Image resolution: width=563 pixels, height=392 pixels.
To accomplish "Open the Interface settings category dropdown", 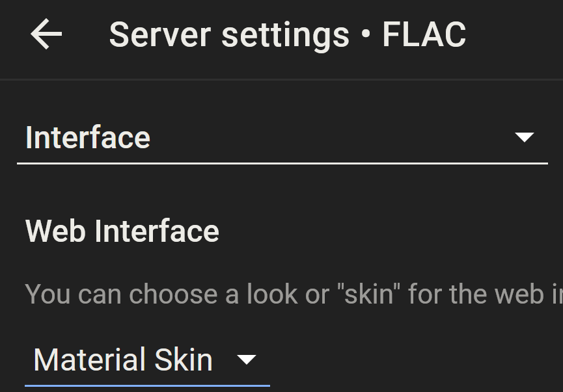I will pyautogui.click(x=281, y=138).
